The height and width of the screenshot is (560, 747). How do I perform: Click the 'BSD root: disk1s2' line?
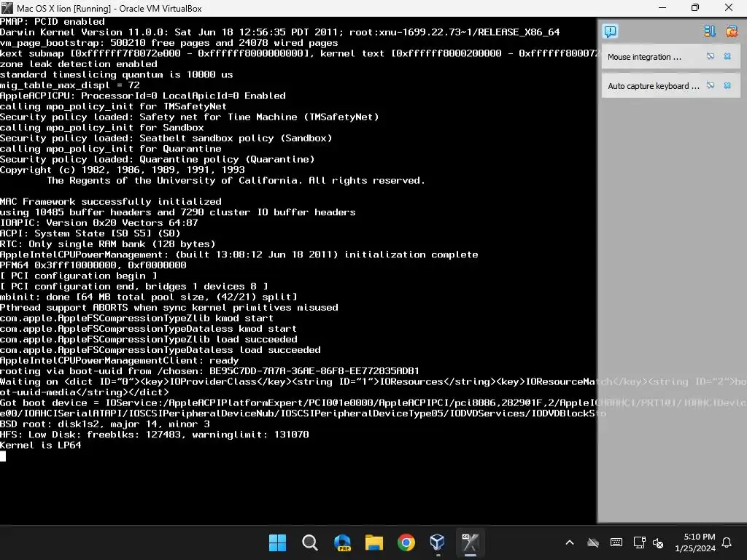point(105,424)
